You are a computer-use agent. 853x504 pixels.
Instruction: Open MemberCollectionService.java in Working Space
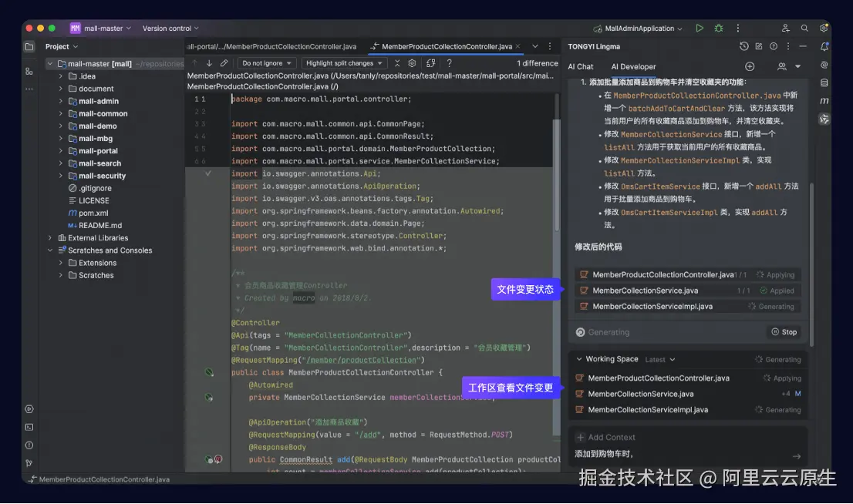click(688, 394)
